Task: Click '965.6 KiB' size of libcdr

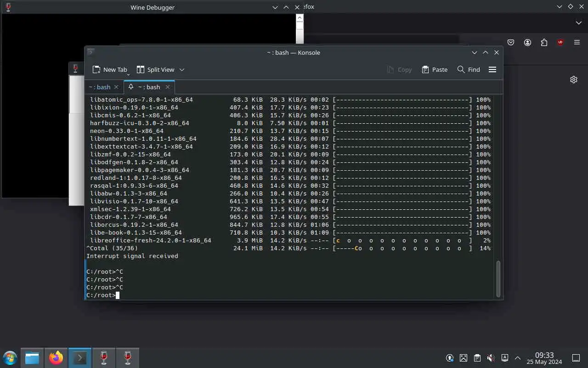Action: [x=246, y=217]
